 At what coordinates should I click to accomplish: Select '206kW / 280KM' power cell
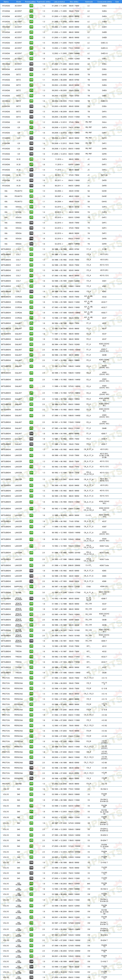point(74,565)
